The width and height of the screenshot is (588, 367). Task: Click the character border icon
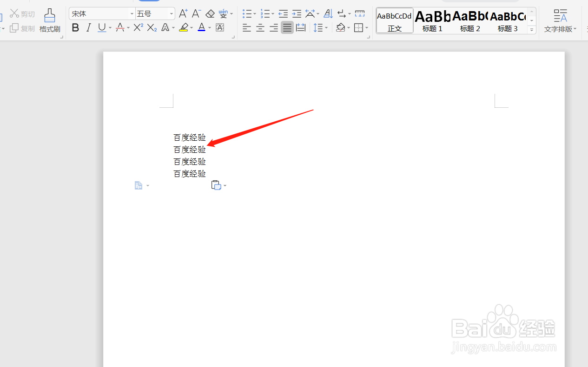220,27
